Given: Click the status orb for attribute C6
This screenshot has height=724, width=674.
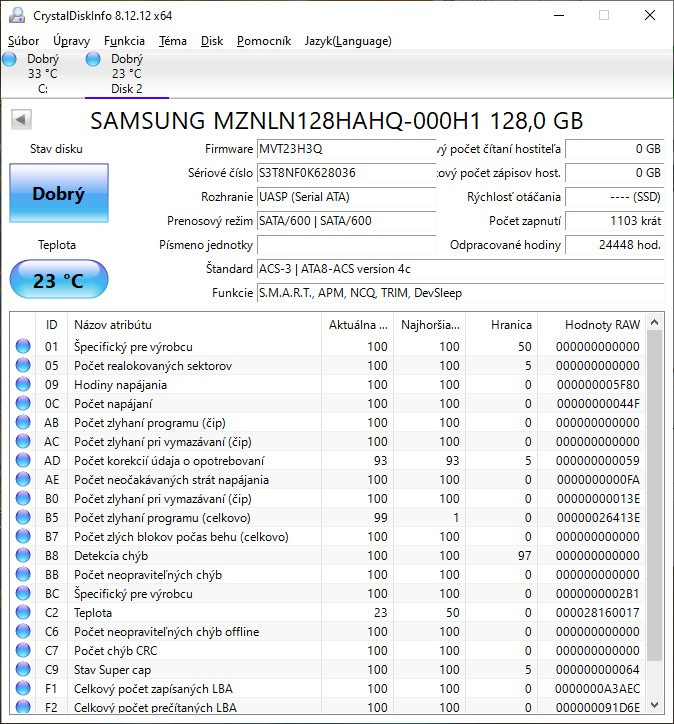Looking at the screenshot, I should pos(23,631).
